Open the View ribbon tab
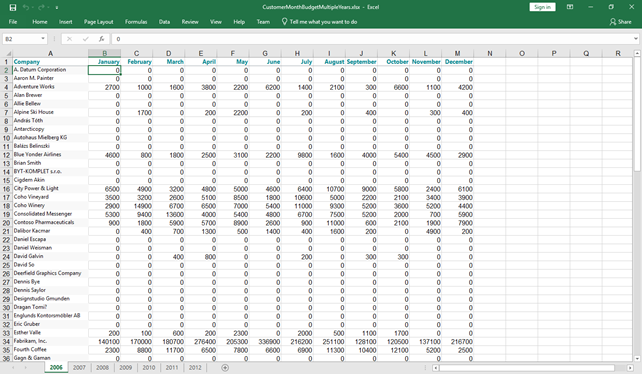The width and height of the screenshot is (642, 374). (216, 22)
